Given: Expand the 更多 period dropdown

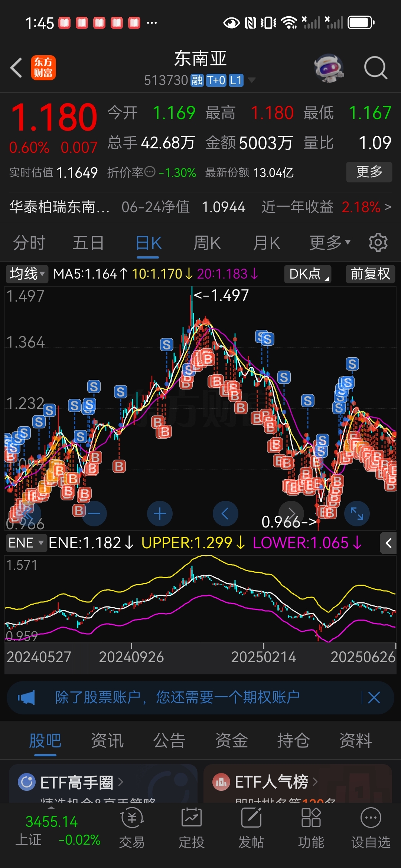Looking at the screenshot, I should pos(330,243).
